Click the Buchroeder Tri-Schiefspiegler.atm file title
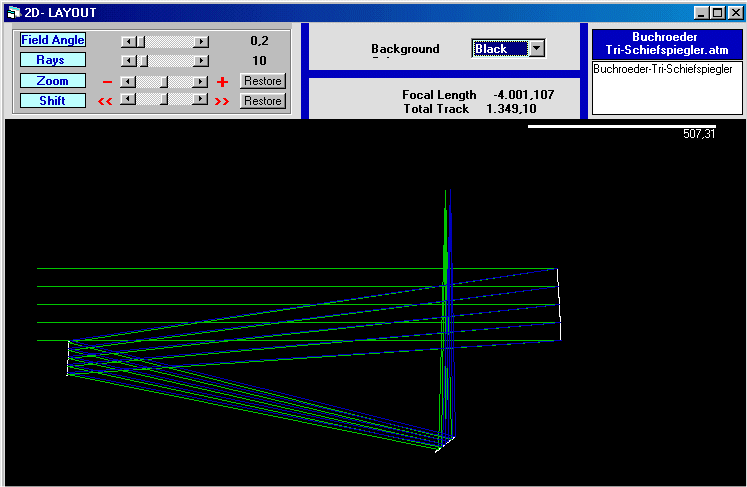 (666, 43)
